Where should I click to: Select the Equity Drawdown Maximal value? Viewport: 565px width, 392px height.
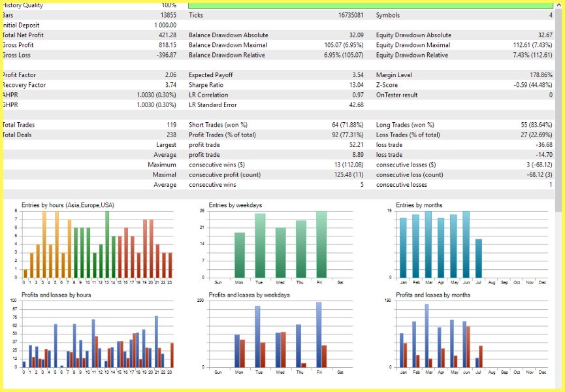(x=532, y=45)
